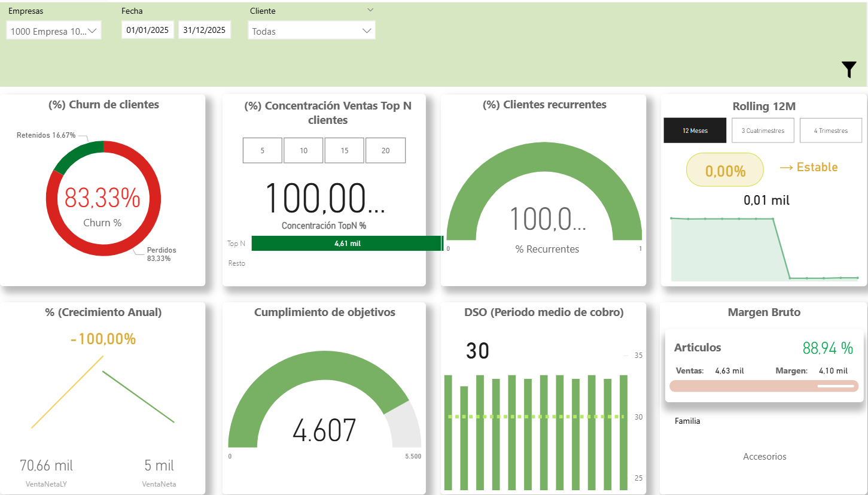Click the green Top N sales bar
Viewport: 868px width, 495px height.
(347, 244)
